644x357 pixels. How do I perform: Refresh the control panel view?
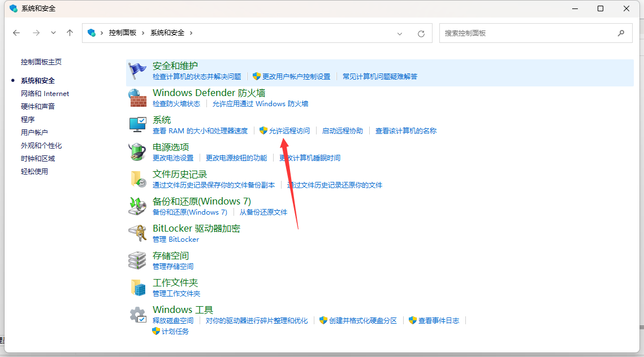pyautogui.click(x=421, y=34)
